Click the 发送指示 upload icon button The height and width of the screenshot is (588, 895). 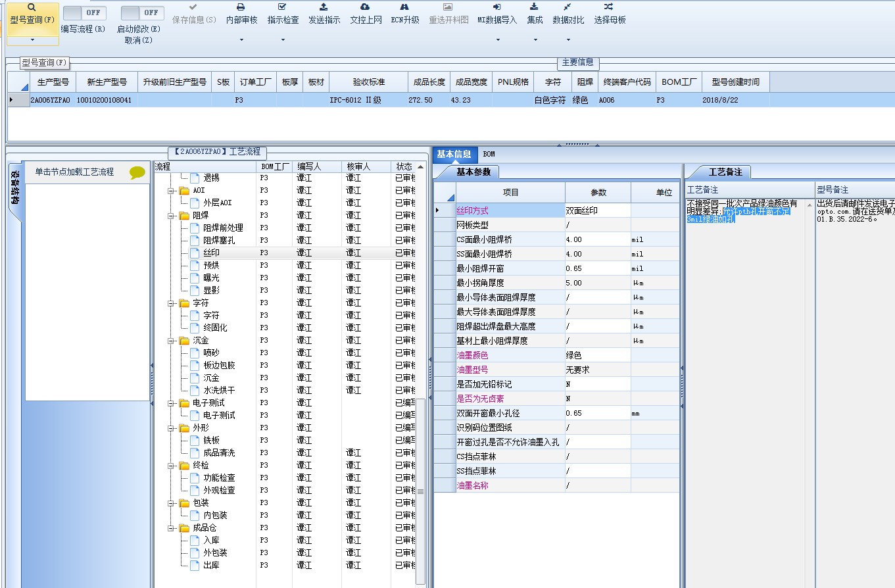324,7
